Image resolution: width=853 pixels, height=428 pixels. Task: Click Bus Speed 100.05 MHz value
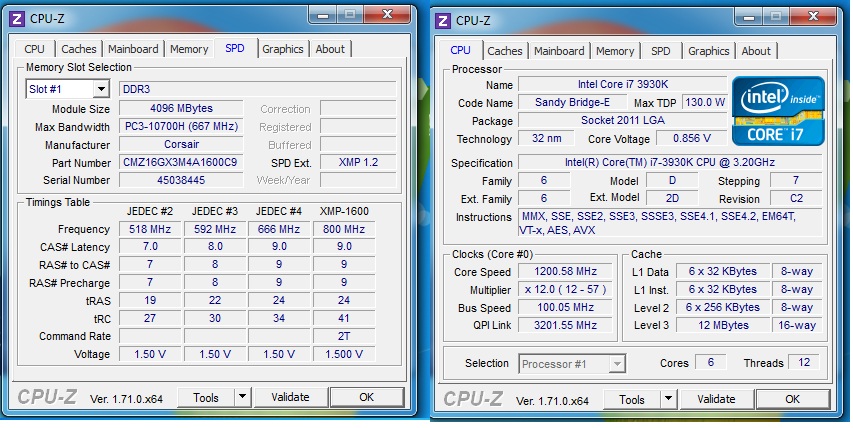pyautogui.click(x=565, y=307)
